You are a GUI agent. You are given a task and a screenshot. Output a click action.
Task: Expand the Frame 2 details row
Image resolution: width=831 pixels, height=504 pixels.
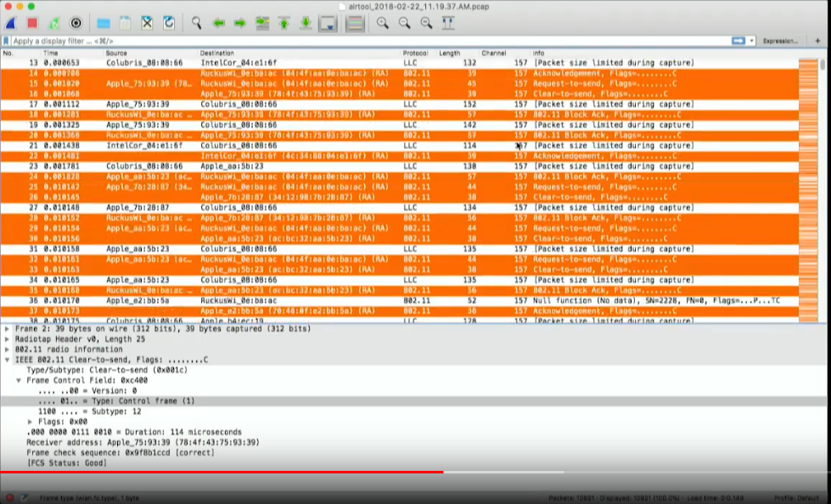tap(7, 329)
